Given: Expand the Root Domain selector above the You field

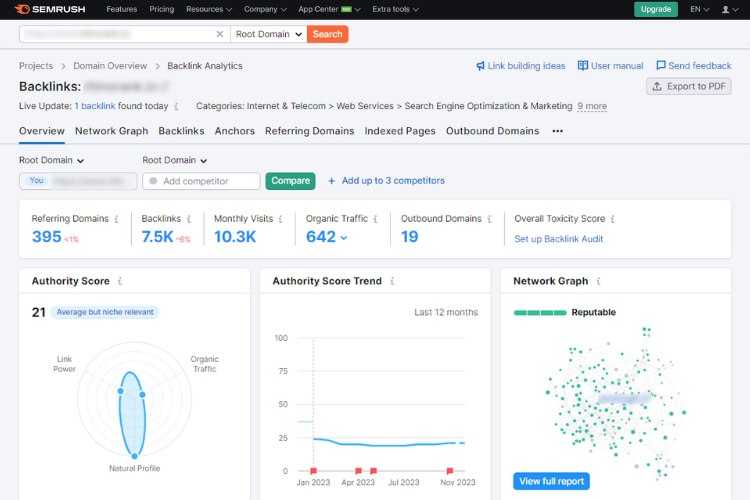Looking at the screenshot, I should (51, 160).
